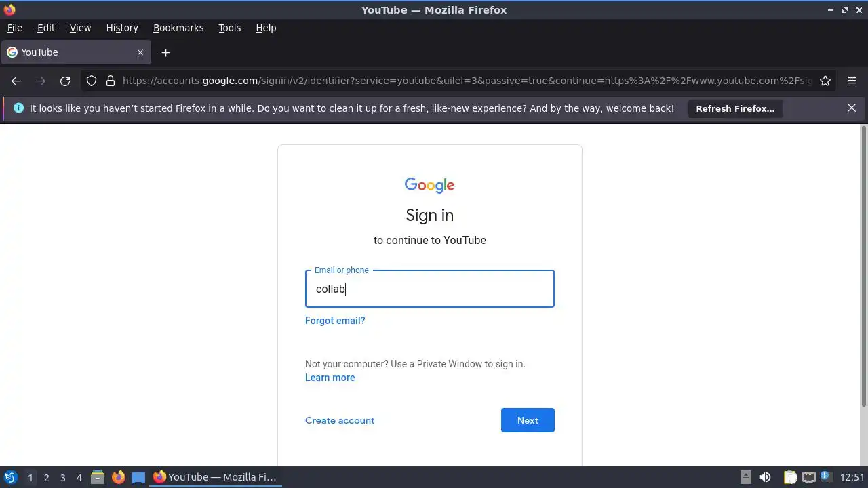Image resolution: width=868 pixels, height=488 pixels.
Task: Dismiss the Firefox refresh notification bar
Action: tap(852, 108)
